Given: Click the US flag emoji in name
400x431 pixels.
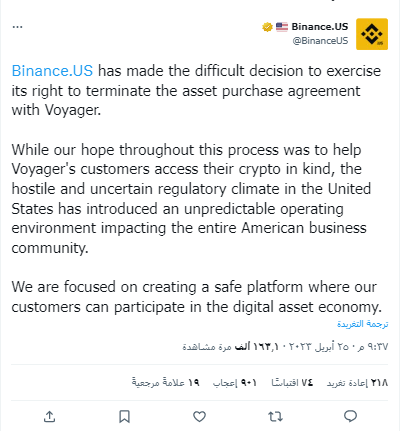Looking at the screenshot, I should pyautogui.click(x=282, y=27).
